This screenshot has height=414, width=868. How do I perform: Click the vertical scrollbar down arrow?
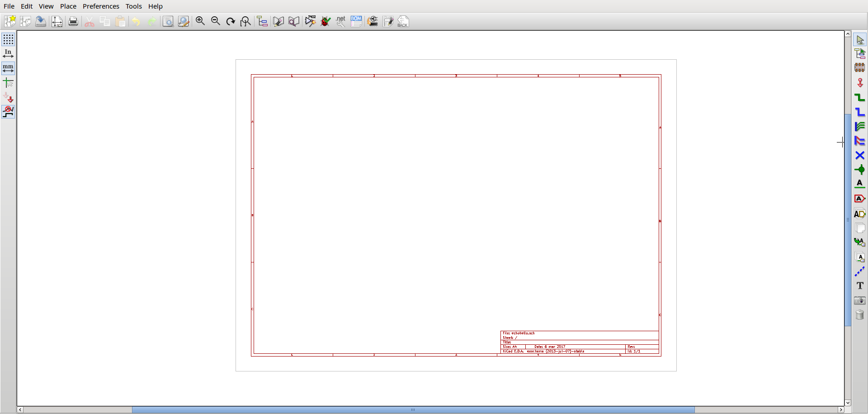(848, 403)
